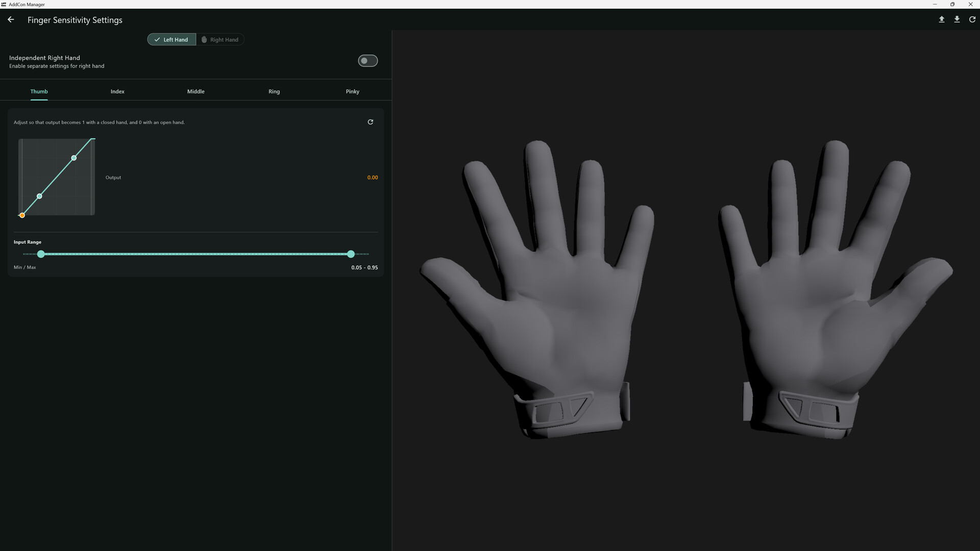Click the back arrow icon
The width and height of the screenshot is (980, 551).
point(11,20)
